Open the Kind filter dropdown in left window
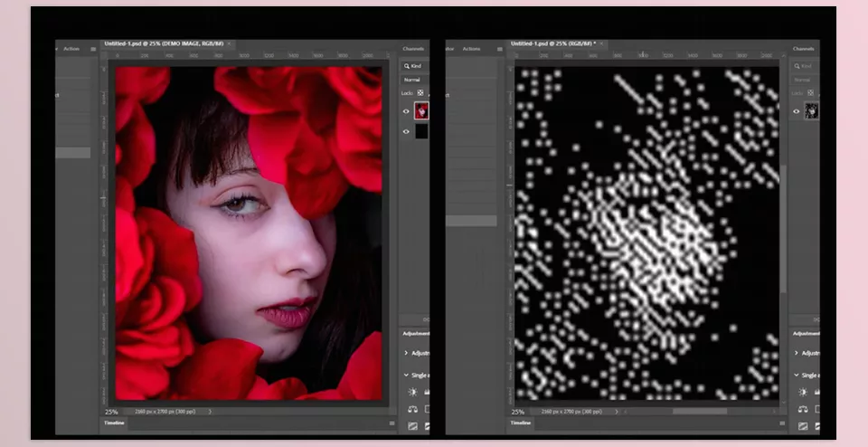 tap(415, 66)
